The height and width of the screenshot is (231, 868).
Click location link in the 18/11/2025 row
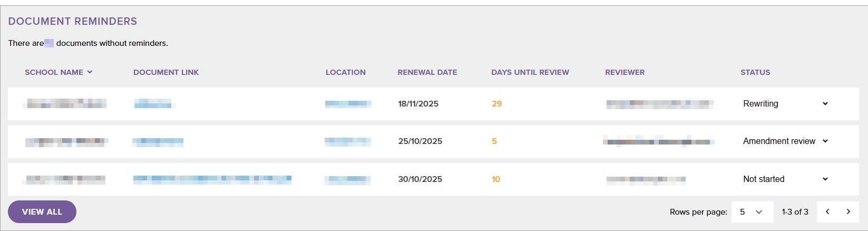[x=348, y=104]
